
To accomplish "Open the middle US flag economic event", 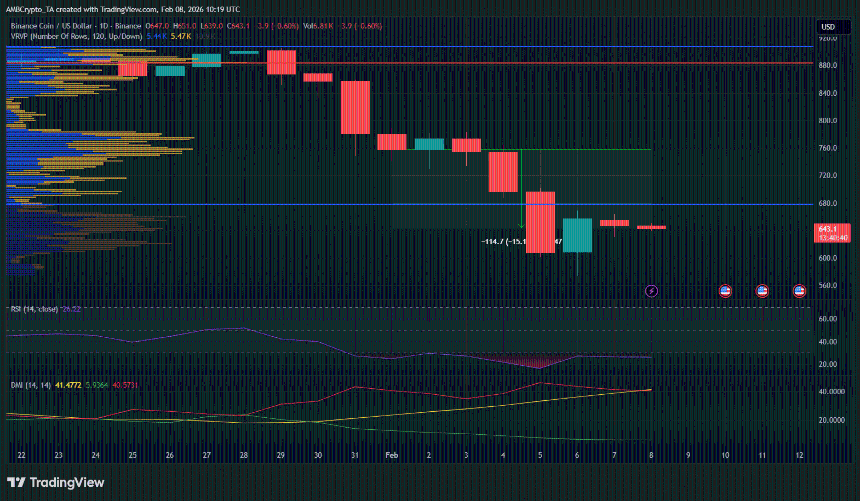I will coord(762,291).
